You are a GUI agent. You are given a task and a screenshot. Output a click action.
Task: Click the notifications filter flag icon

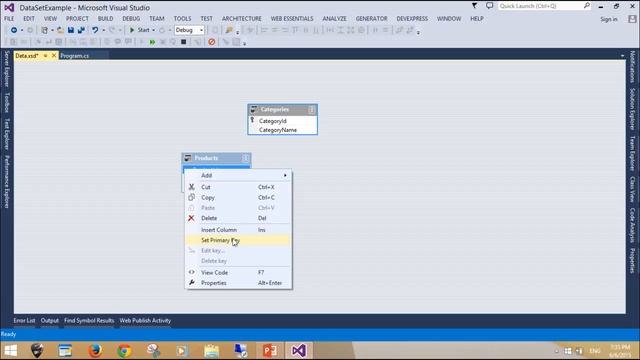[474, 6]
